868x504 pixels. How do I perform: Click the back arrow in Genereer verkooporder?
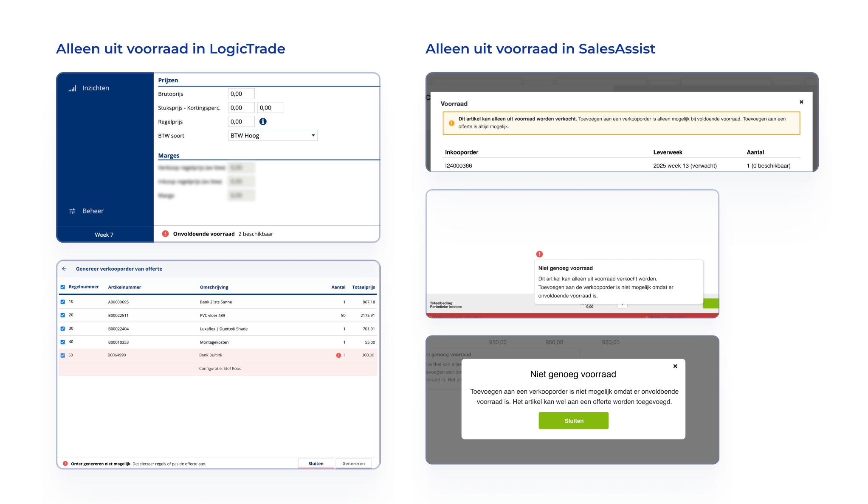click(x=64, y=269)
